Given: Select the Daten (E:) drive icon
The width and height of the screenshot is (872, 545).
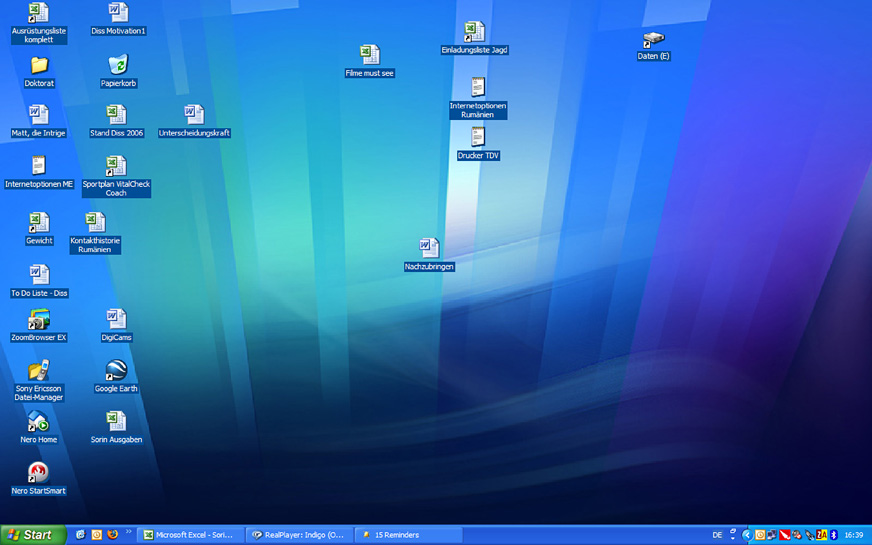Looking at the screenshot, I should [x=653, y=40].
